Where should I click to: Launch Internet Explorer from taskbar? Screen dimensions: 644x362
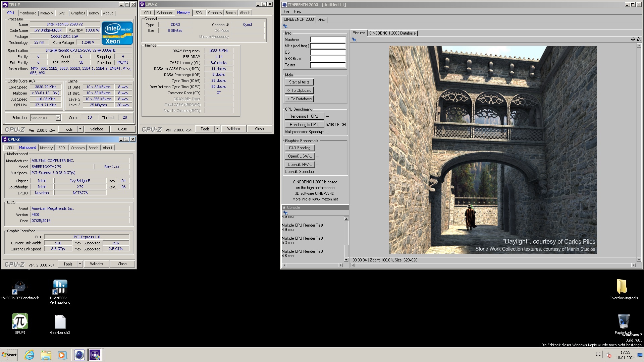pos(30,355)
